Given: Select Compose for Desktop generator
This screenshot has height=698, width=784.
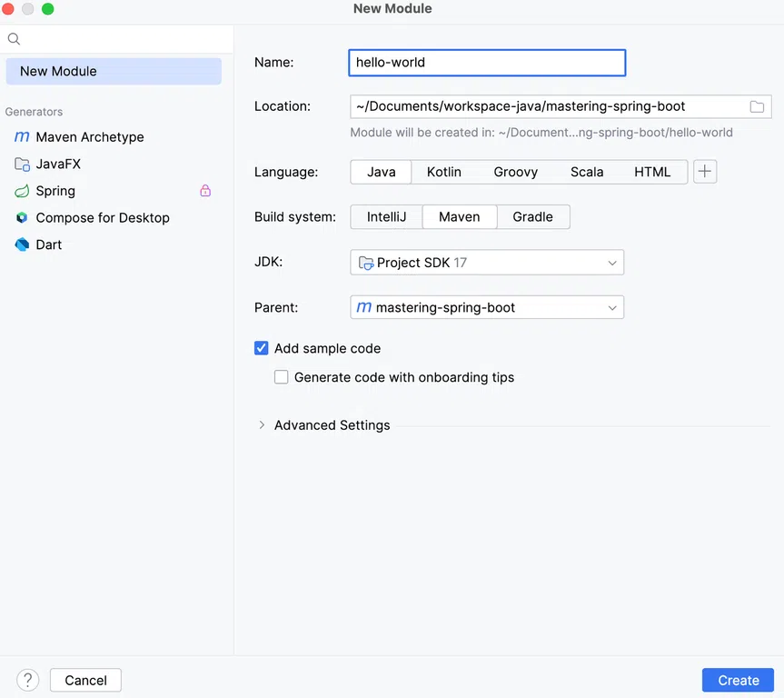Looking at the screenshot, I should [103, 217].
